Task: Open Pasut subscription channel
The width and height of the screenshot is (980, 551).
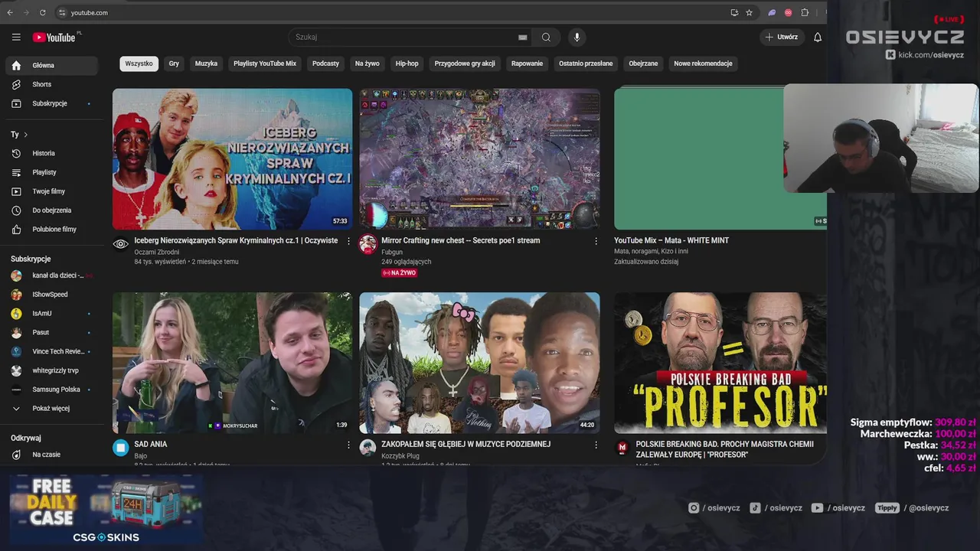Action: pos(52,333)
